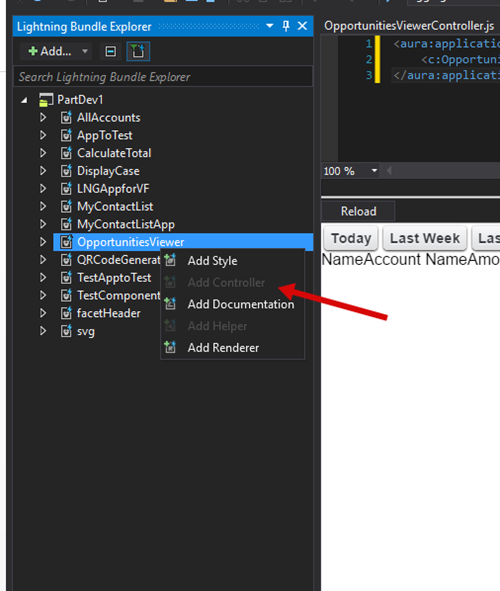
Task: Click the Add Documentation menu icon
Action: click(170, 304)
